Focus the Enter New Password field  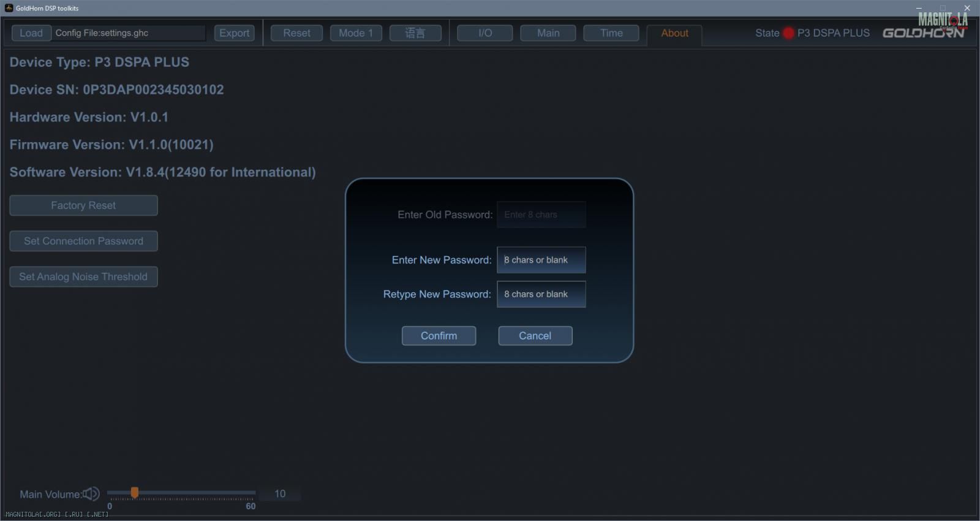[541, 260]
